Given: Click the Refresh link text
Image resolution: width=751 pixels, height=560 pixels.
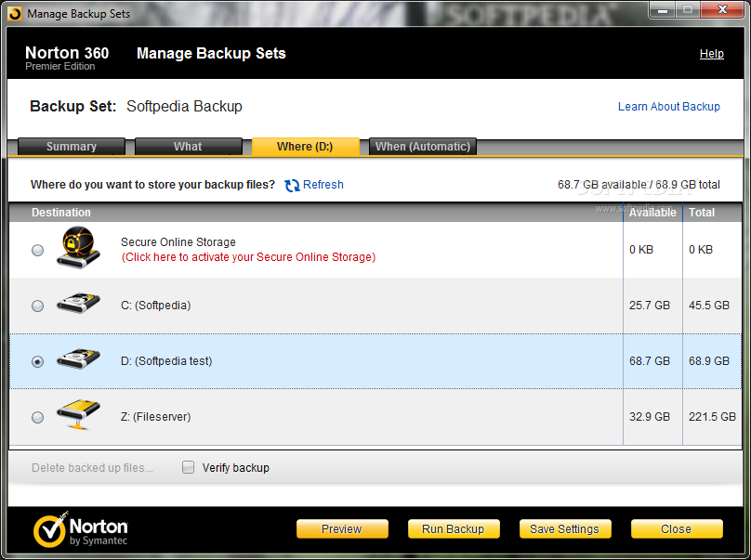Looking at the screenshot, I should point(323,185).
